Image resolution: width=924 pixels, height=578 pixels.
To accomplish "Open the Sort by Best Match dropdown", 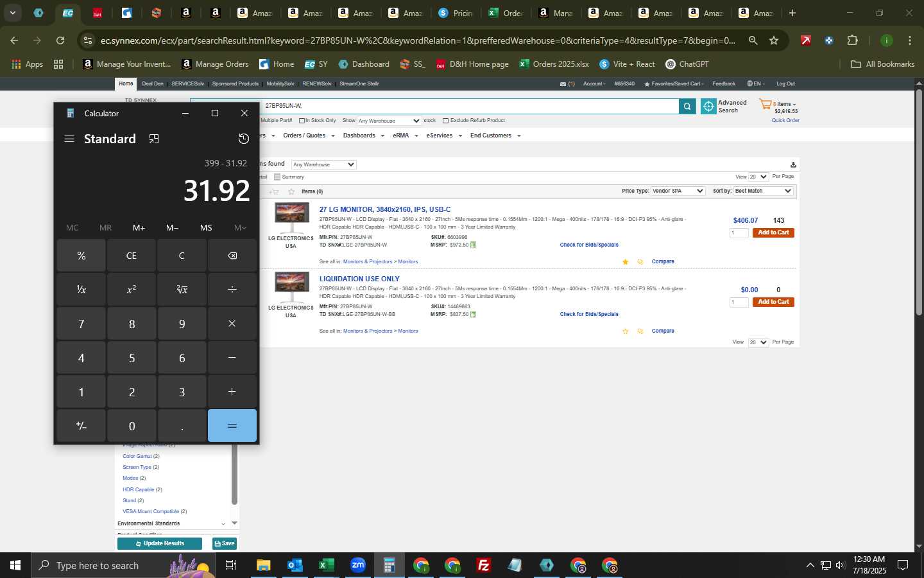I will click(x=763, y=191).
